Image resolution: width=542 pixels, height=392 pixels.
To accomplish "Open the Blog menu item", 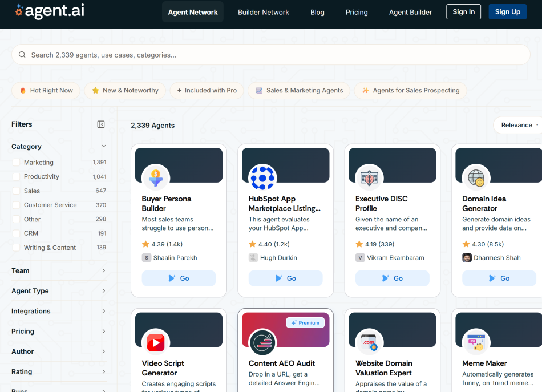I will [317, 11].
